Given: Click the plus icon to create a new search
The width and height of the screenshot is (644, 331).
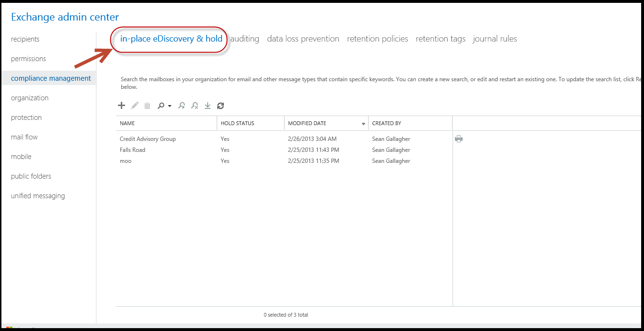Looking at the screenshot, I should pos(121,106).
